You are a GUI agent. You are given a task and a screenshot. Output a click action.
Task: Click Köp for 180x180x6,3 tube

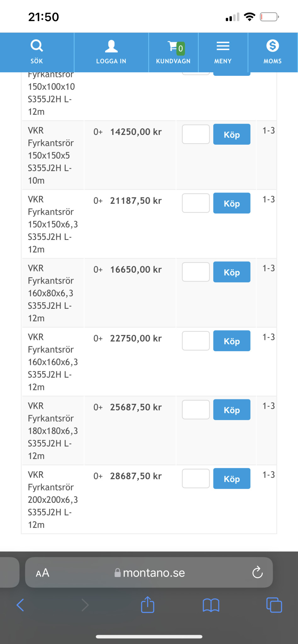[232, 410]
